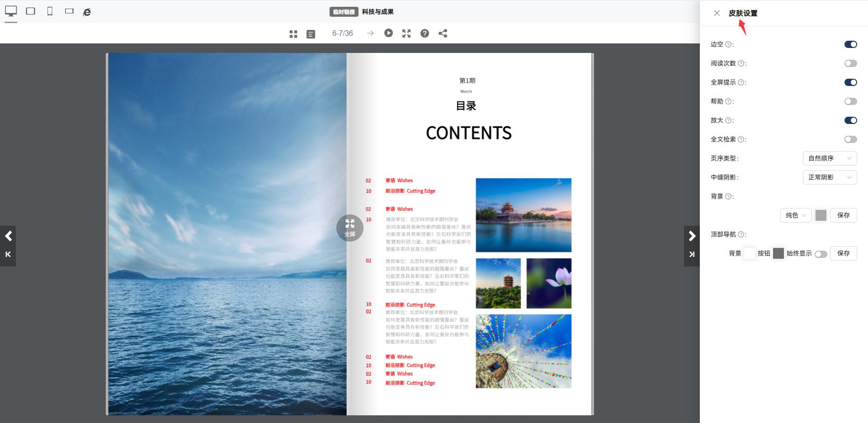Open the 纯色 background type dropdown
This screenshot has height=423, width=868.
point(796,215)
